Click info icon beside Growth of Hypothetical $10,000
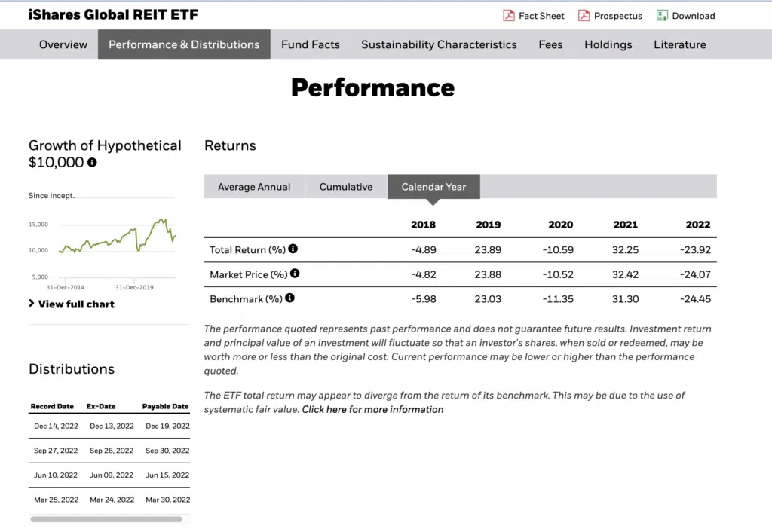The image size is (772, 532). coord(92,163)
